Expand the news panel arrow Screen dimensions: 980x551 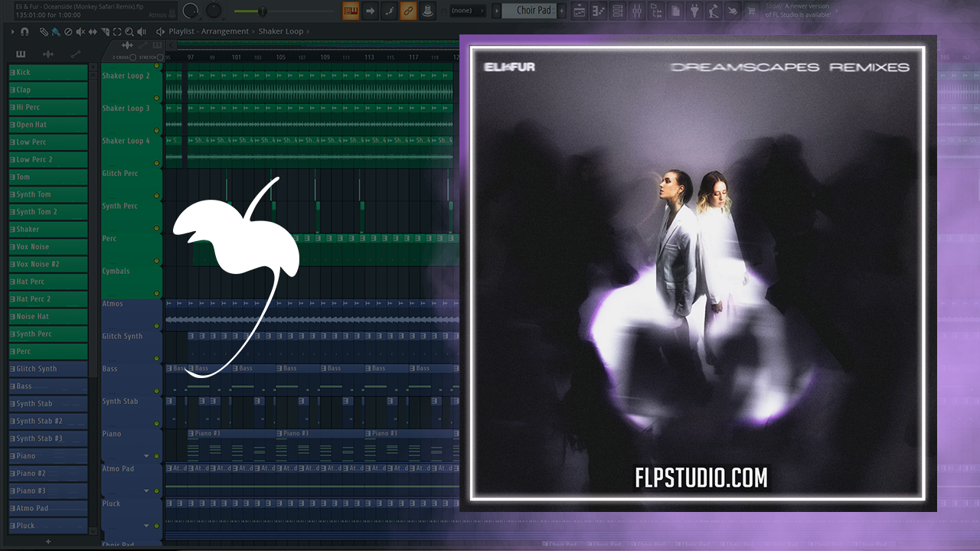pos(837,11)
